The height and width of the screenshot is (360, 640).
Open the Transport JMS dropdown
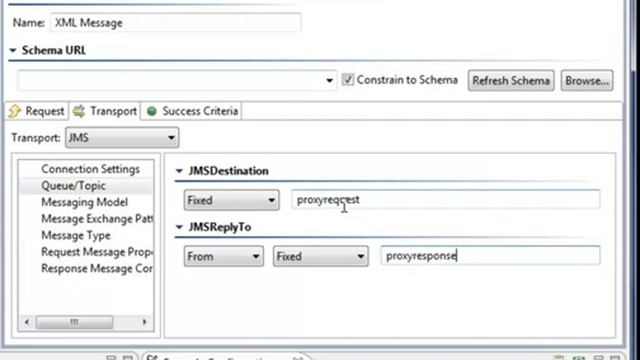click(x=122, y=138)
